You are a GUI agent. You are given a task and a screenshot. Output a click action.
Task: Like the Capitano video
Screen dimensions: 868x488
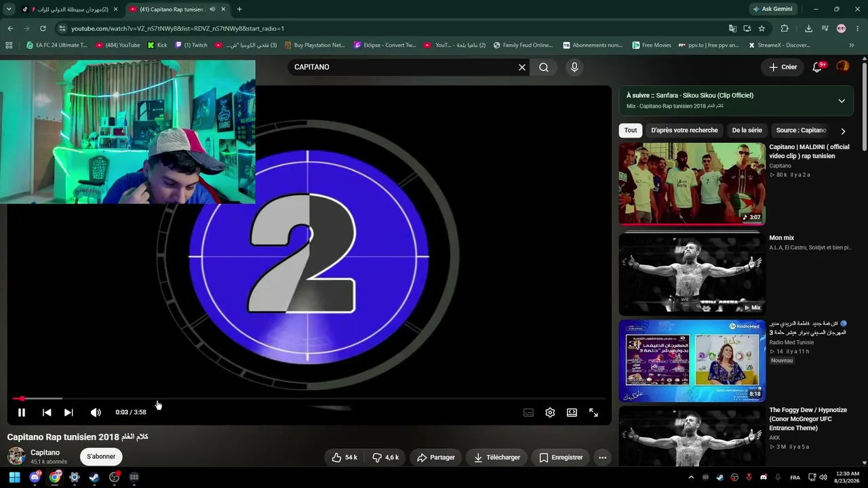(x=344, y=457)
